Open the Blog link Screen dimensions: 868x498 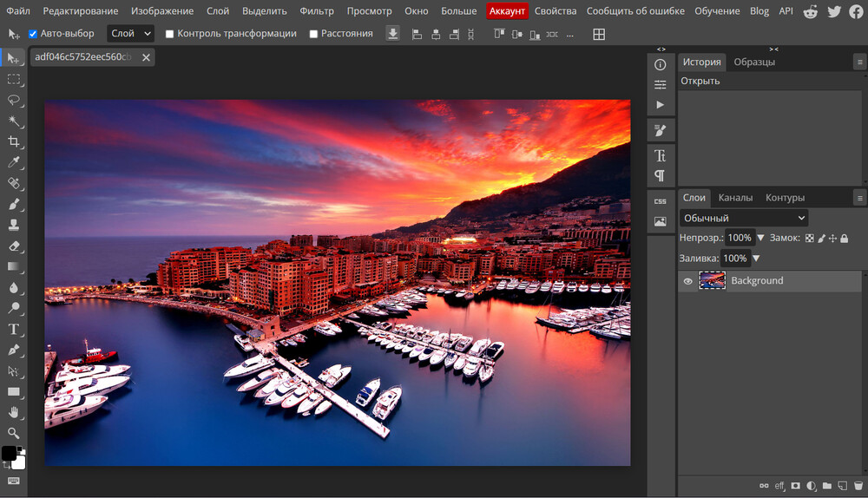[759, 10]
